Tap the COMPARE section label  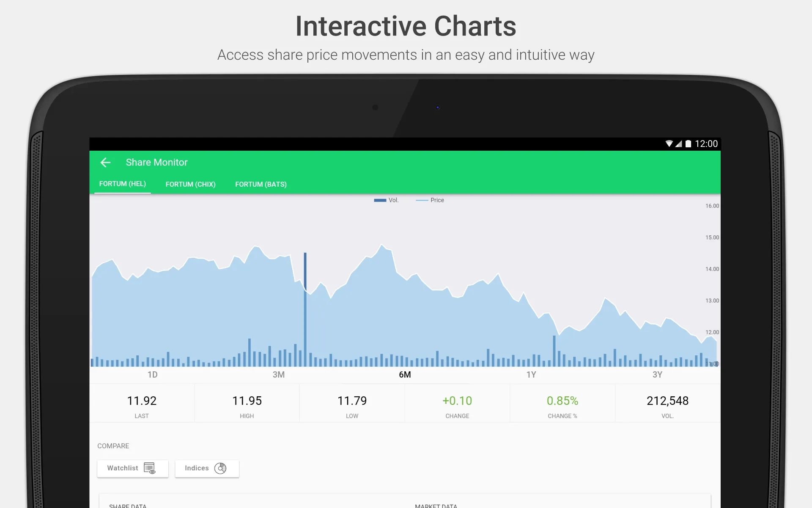pyautogui.click(x=113, y=446)
